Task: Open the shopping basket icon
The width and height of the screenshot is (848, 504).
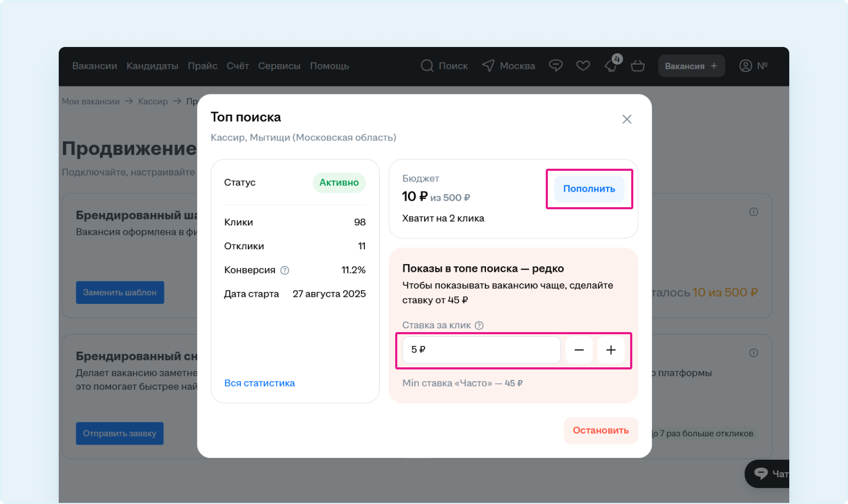Action: (638, 66)
